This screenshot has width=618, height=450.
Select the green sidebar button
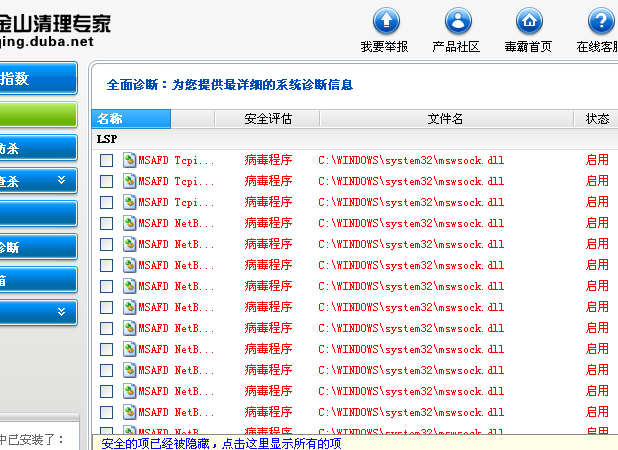click(38, 114)
